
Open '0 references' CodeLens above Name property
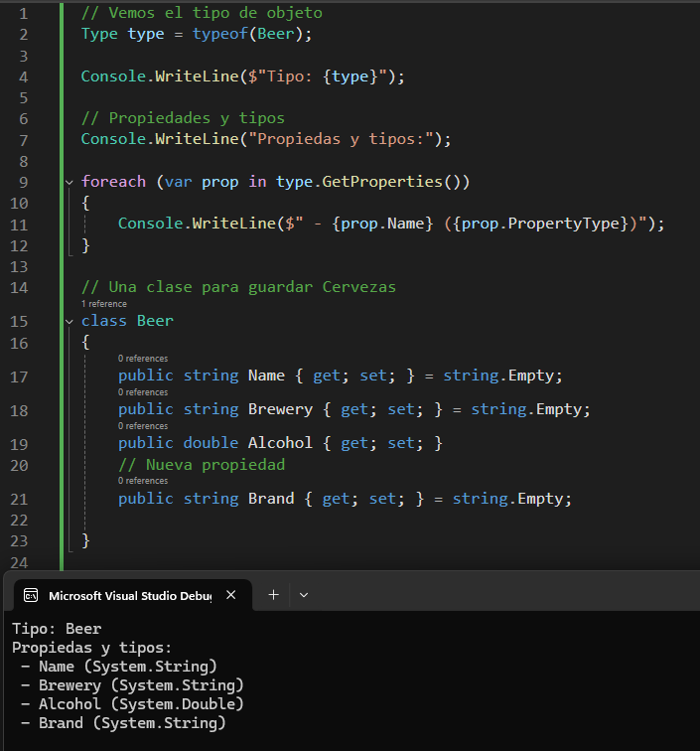pos(143,359)
